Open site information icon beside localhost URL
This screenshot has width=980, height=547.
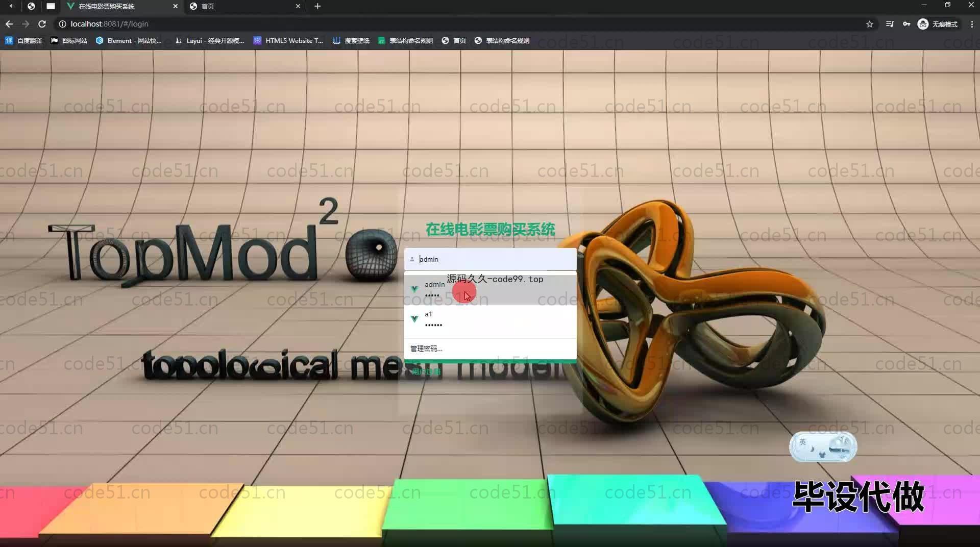point(62,24)
